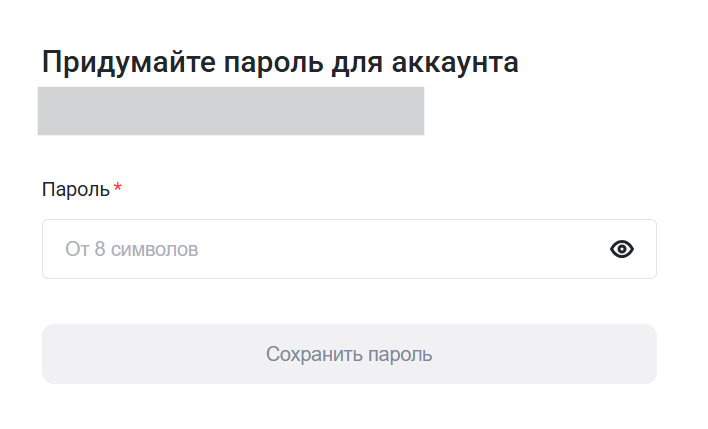Click the eye icon beside От 8 символов
This screenshot has width=708, height=429.
[622, 249]
